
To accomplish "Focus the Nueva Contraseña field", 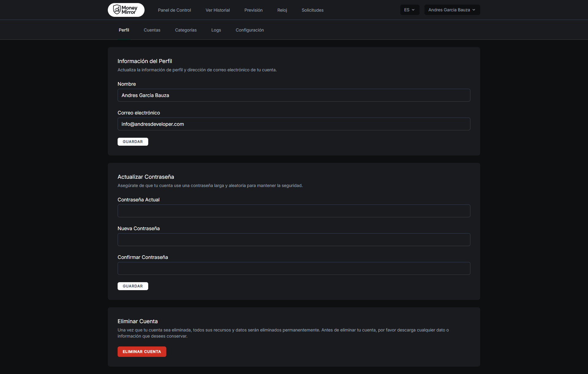I will (x=294, y=240).
